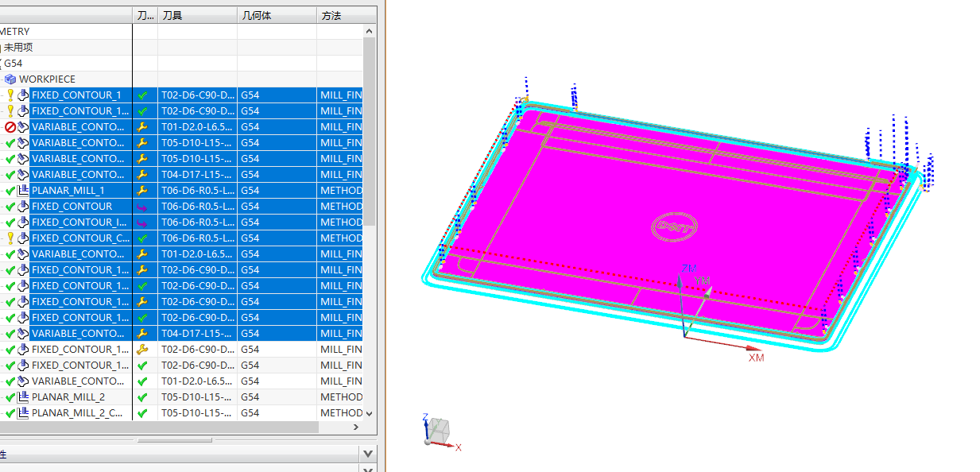Click the red prohibited status icon in the tree
Image resolution: width=980 pixels, height=472 pixels.
coord(10,127)
